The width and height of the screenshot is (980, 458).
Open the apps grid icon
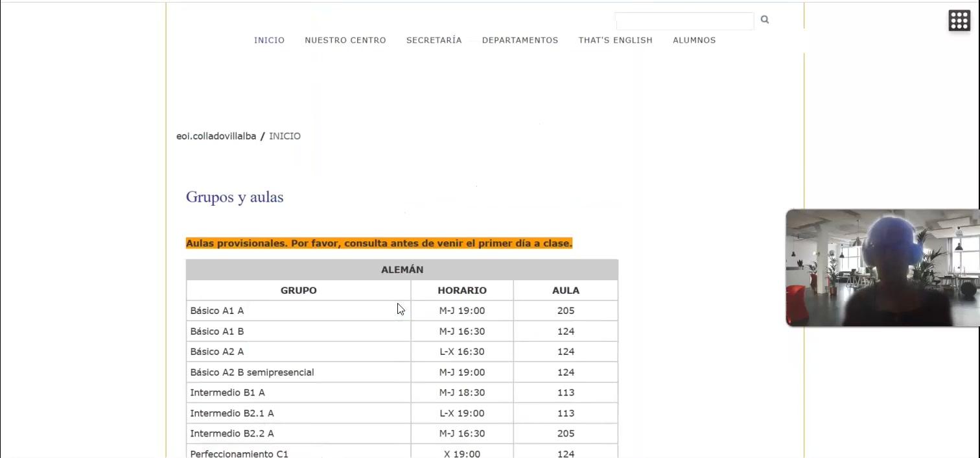coord(959,20)
